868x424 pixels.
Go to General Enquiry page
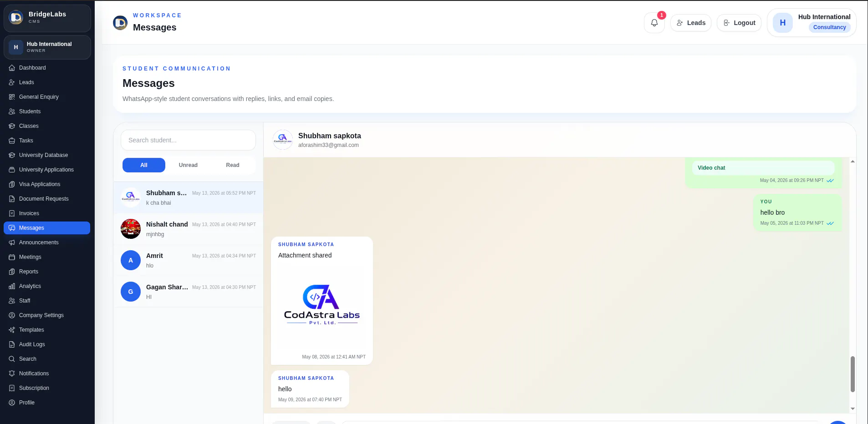click(x=47, y=97)
